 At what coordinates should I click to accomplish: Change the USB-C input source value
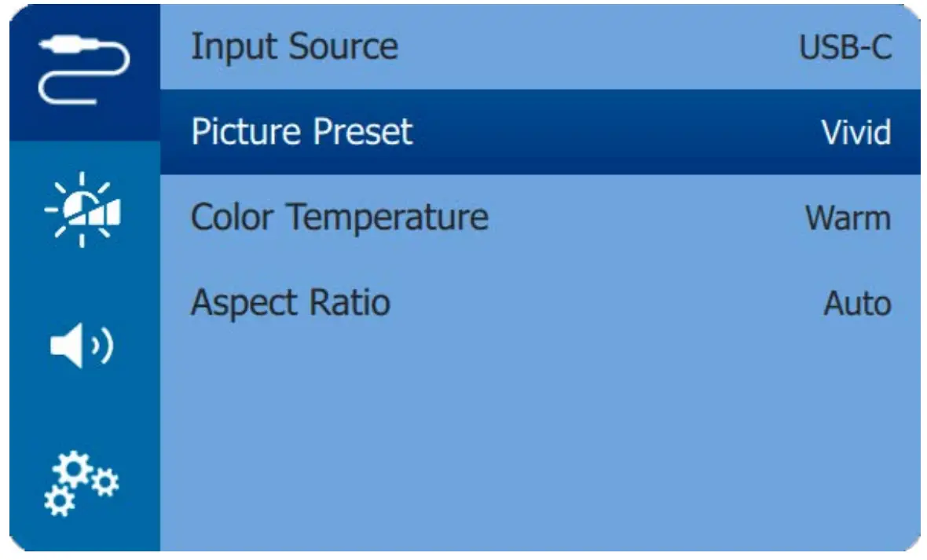(x=845, y=48)
